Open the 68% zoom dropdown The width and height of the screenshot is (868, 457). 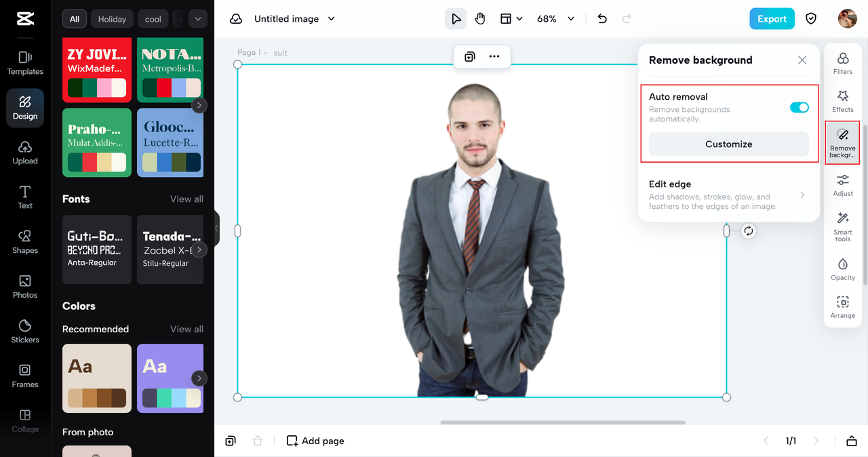click(x=555, y=19)
